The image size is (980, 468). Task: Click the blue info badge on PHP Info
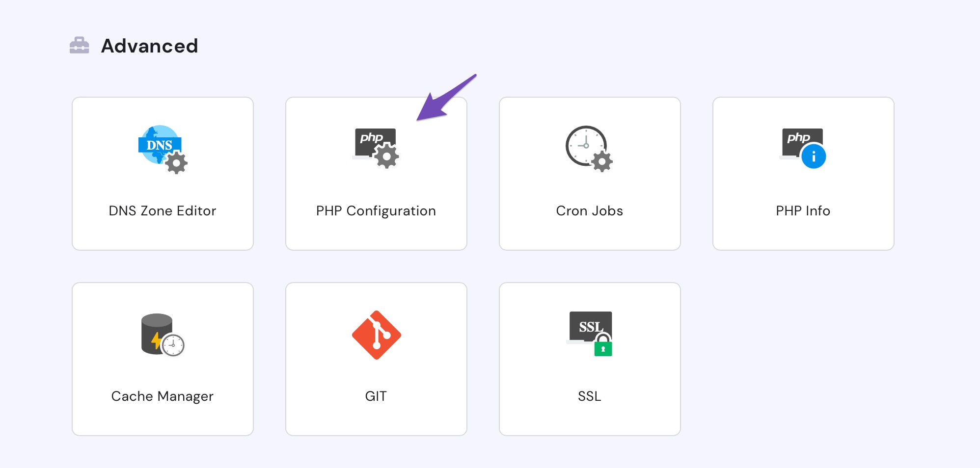pyautogui.click(x=815, y=156)
